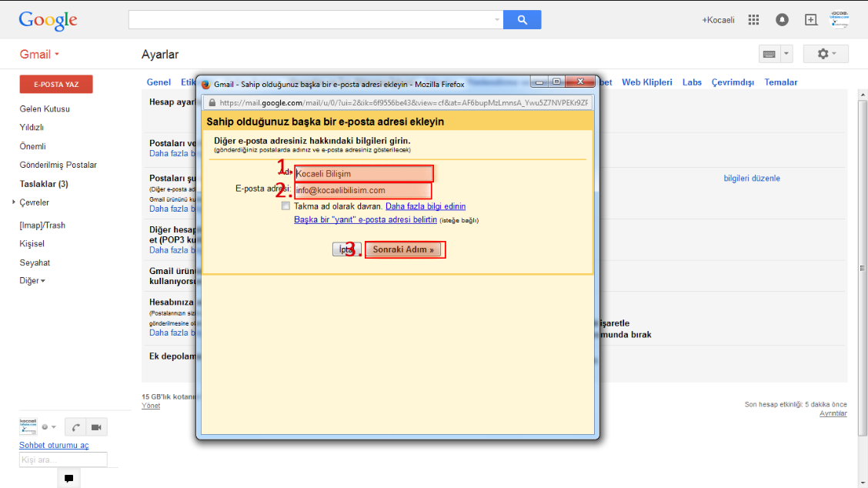Click the Sonraki Adım button
The image size is (868, 488).
point(403,250)
